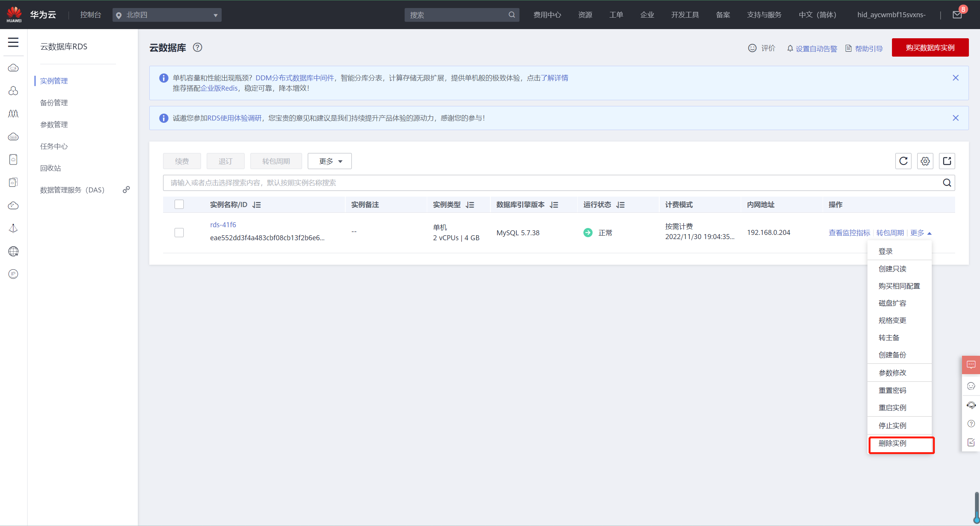The width and height of the screenshot is (980, 526).
Task: Click the wave-shaped icon in left rail
Action: [13, 114]
